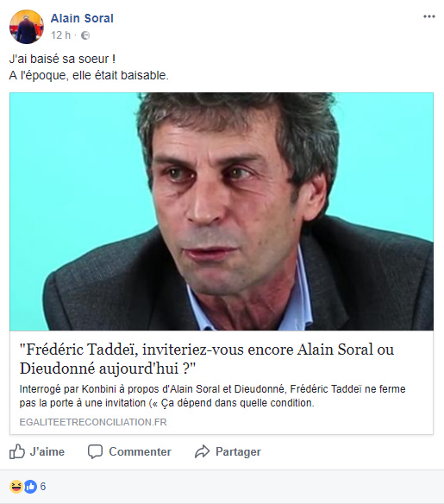Open the profile name link at top
Image resolution: width=444 pixels, height=504 pixels.
(82, 18)
